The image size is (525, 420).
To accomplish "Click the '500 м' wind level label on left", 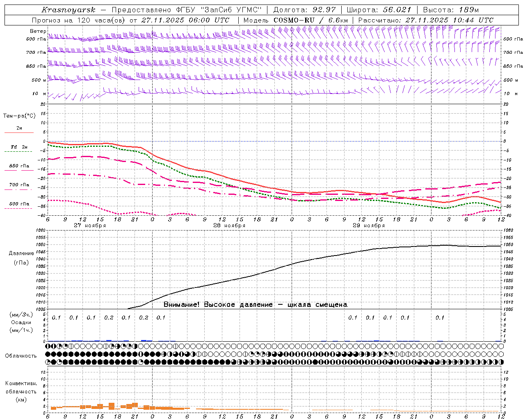I will [39, 80].
